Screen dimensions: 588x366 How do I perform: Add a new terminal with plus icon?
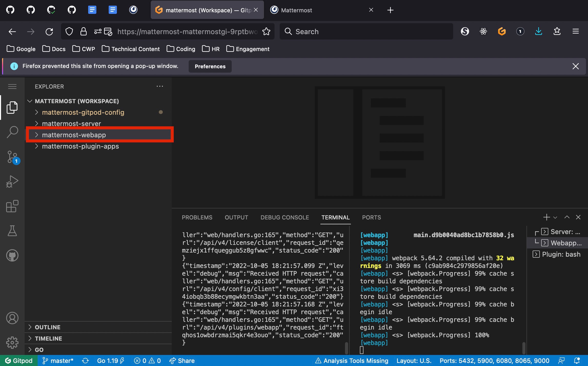coord(546,217)
